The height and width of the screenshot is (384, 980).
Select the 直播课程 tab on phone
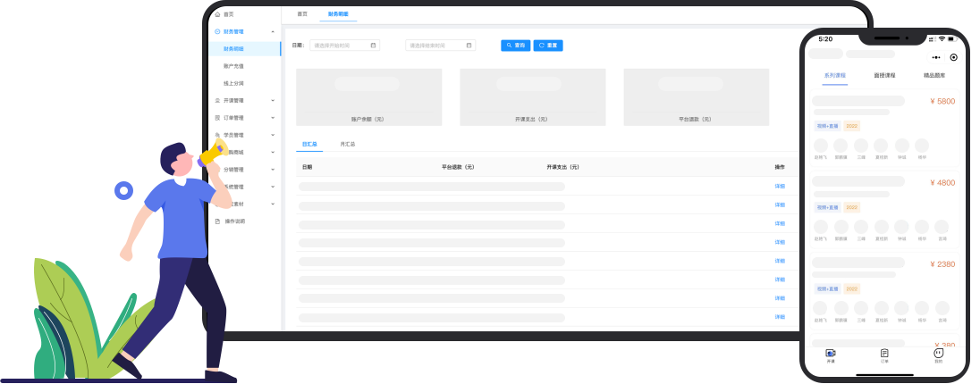884,76
